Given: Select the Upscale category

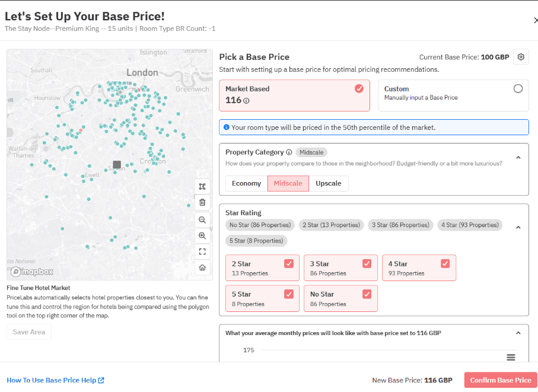Looking at the screenshot, I should tap(328, 183).
